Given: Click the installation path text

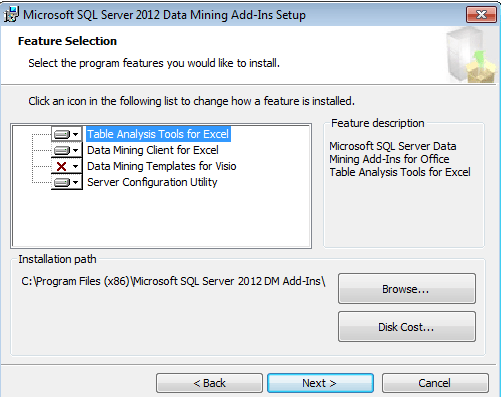Looking at the screenshot, I should pos(173,281).
